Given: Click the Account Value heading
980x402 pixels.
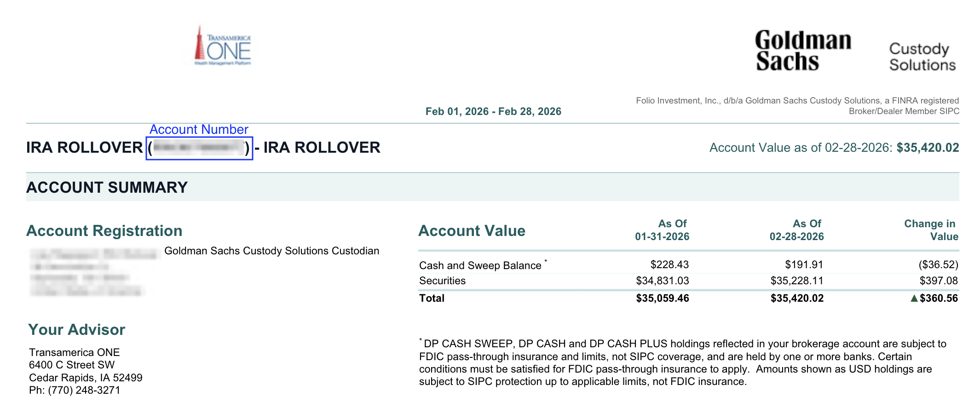Looking at the screenshot, I should click(472, 230).
